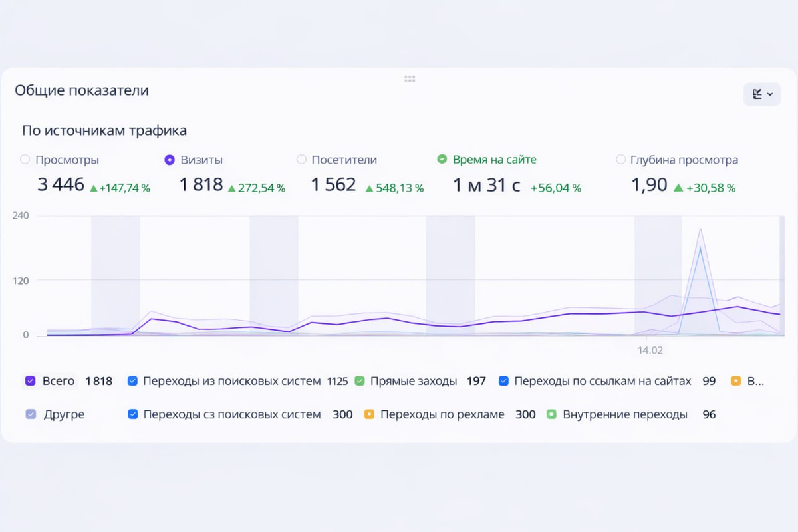This screenshot has height=532, width=798.
Task: Hide Переходы по ссылкам на сайтах series
Action: (503, 381)
